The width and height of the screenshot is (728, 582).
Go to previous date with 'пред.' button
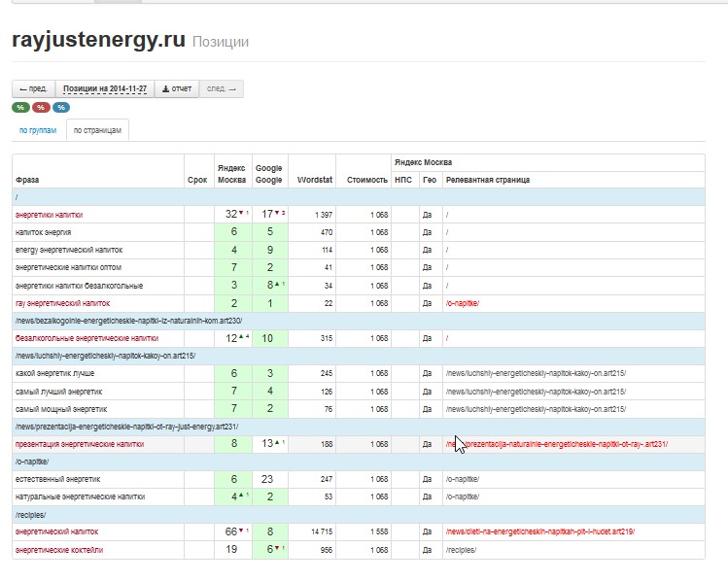coord(33,88)
